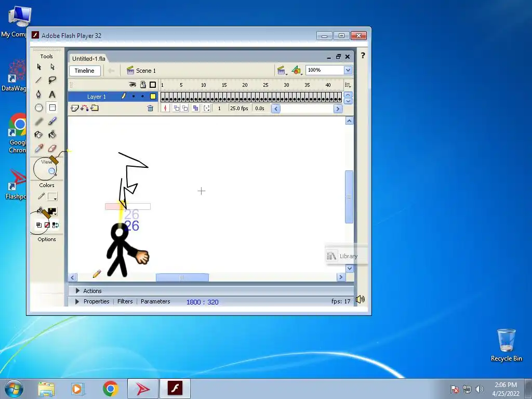Open the Windows Start menu
This screenshot has height=399, width=532.
14,389
